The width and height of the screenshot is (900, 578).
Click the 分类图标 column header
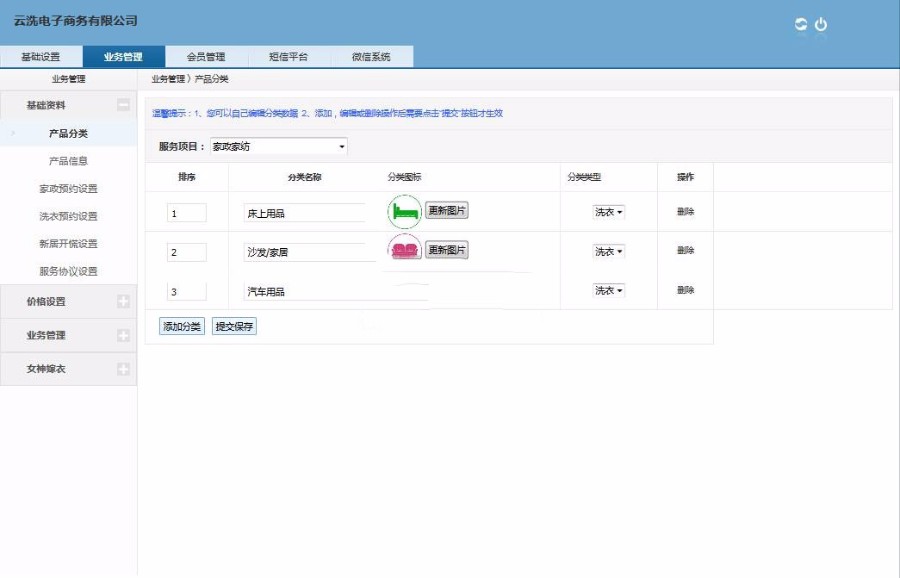404,177
